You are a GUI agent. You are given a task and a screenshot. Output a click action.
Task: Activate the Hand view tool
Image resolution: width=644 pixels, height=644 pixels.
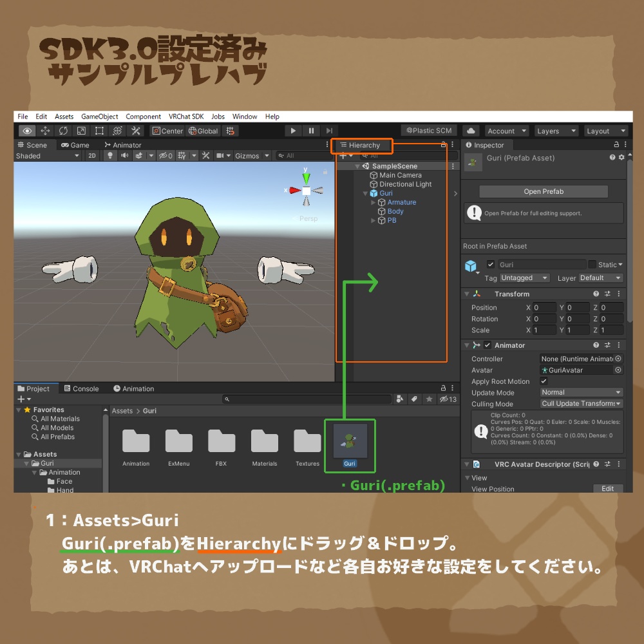tap(26, 131)
